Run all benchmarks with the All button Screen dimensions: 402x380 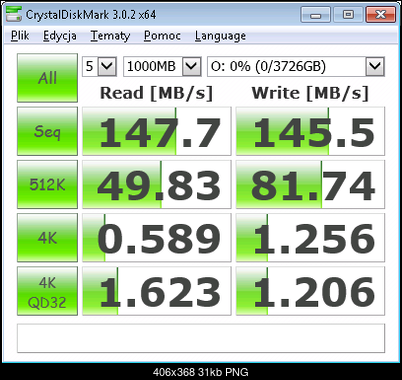(47, 78)
